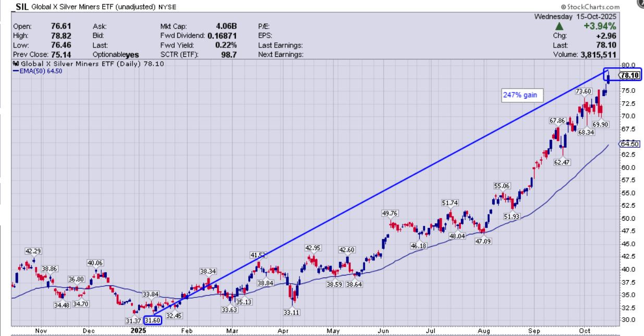Click the 36.80 price label
This screenshot has width=644, height=336.
[76, 279]
